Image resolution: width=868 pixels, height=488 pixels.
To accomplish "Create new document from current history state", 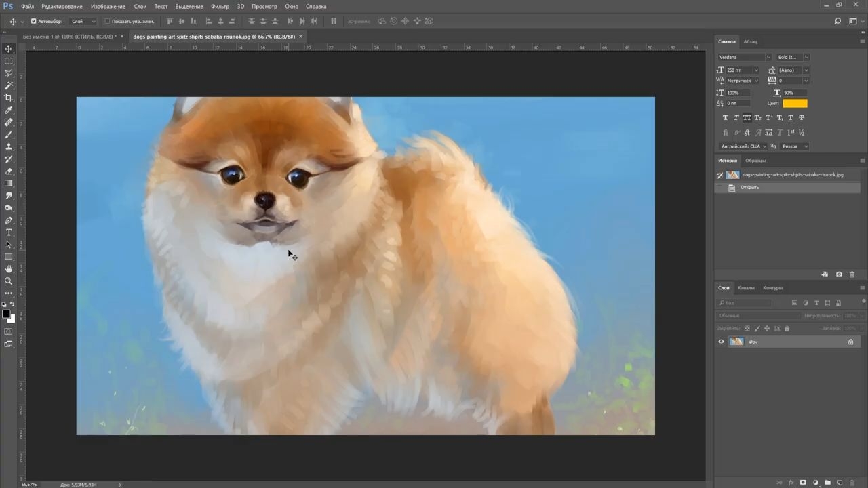I will click(825, 274).
